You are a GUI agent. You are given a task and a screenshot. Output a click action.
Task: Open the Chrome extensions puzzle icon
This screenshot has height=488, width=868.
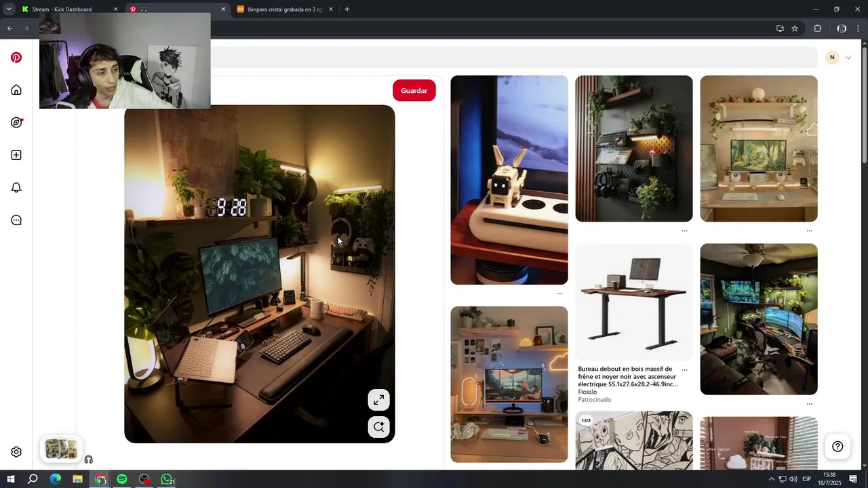click(x=817, y=28)
